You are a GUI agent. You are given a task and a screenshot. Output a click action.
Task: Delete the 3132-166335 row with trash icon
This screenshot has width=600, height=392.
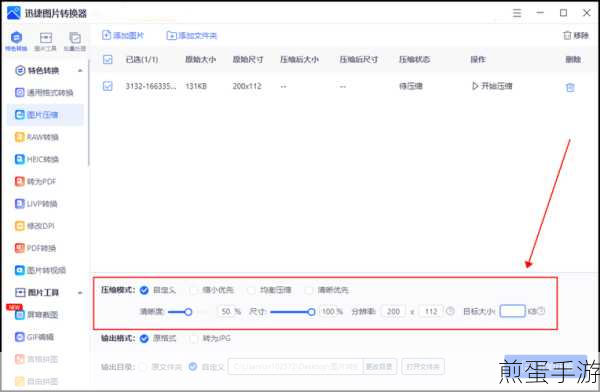[x=570, y=87]
